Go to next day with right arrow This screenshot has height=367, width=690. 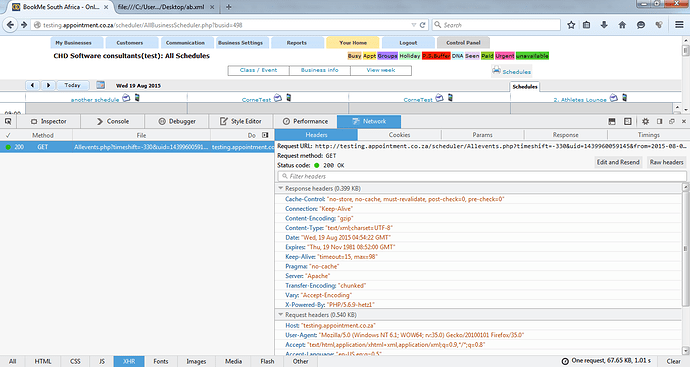(48, 85)
